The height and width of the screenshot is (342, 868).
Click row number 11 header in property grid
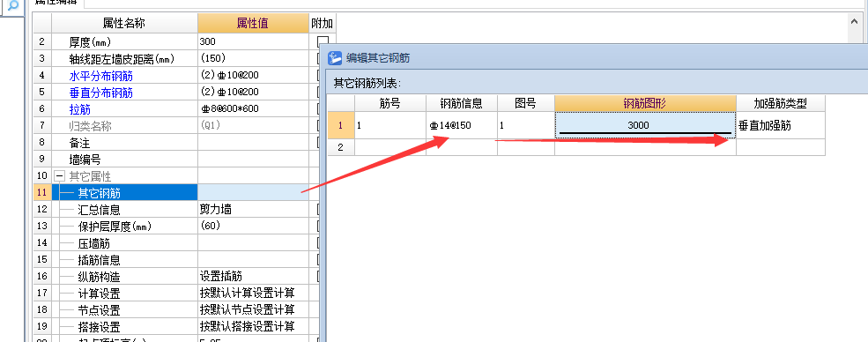[x=41, y=192]
